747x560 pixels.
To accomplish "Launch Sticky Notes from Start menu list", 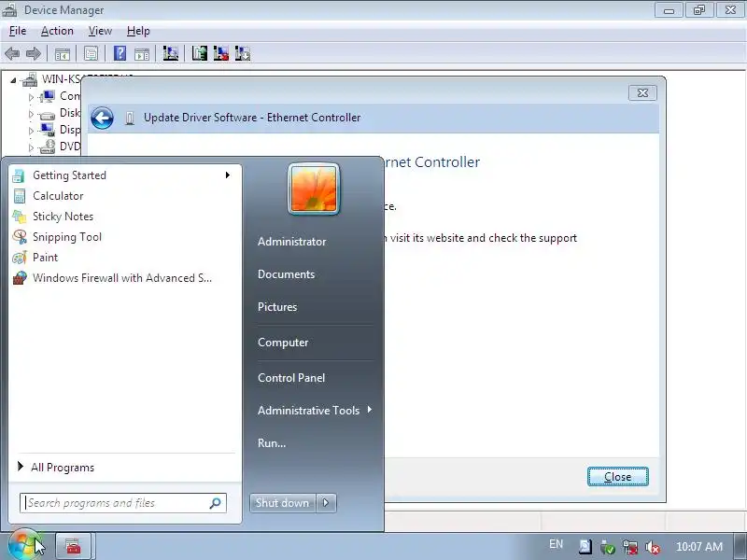I will 63,217.
